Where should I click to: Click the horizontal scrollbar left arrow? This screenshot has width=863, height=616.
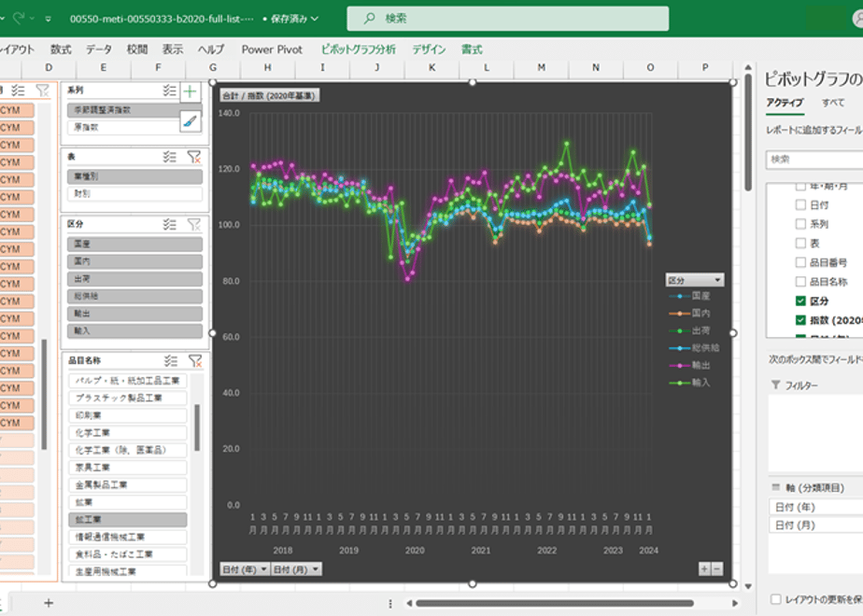[409, 603]
